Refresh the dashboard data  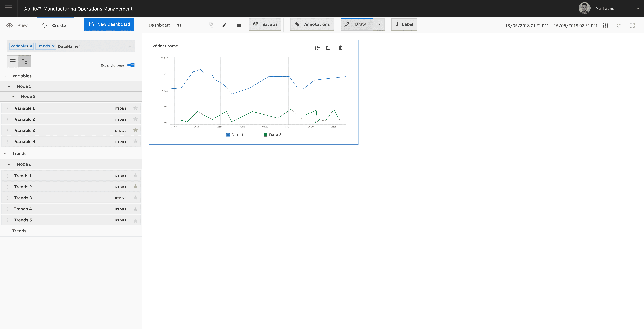point(619,25)
